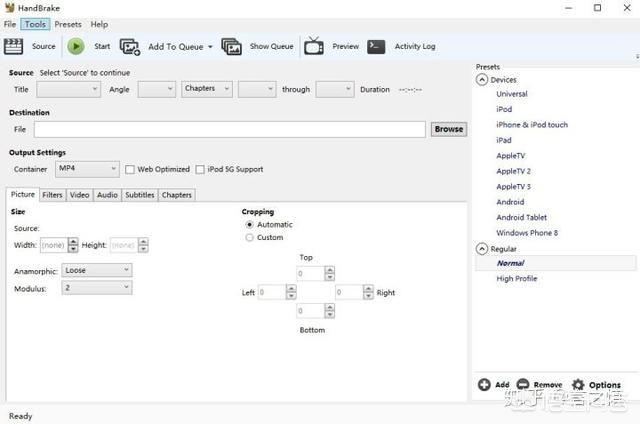
Task: Click the destination File input field
Action: [x=230, y=129]
